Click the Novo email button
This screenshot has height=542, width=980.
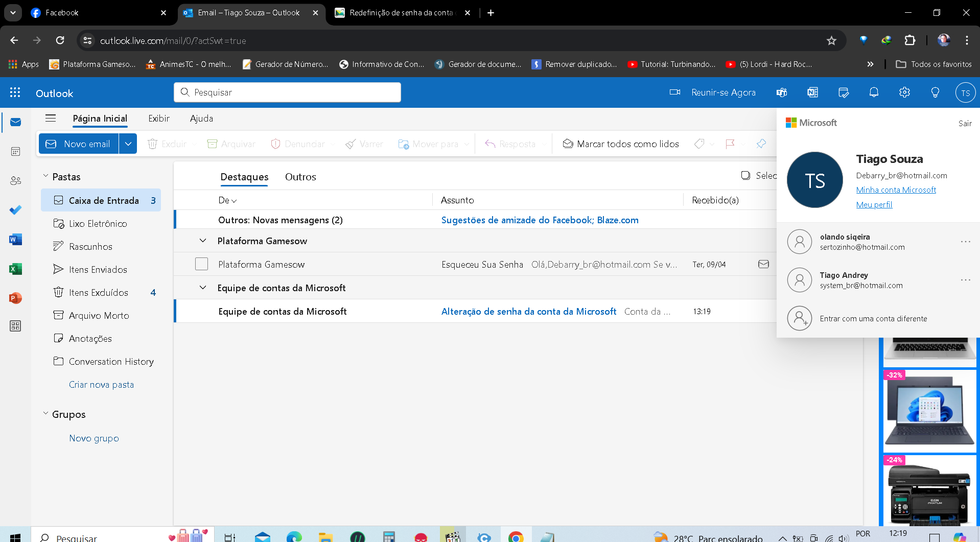tap(79, 144)
